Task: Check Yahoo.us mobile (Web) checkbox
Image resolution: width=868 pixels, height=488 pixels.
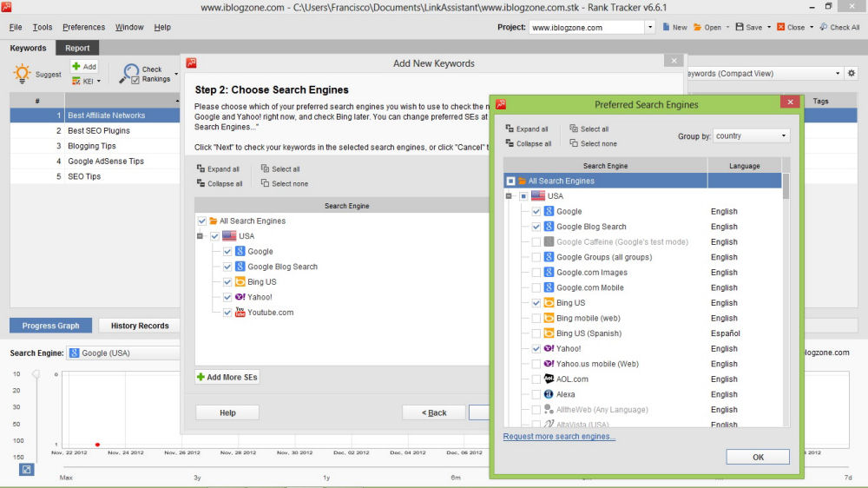Action: tap(536, 364)
